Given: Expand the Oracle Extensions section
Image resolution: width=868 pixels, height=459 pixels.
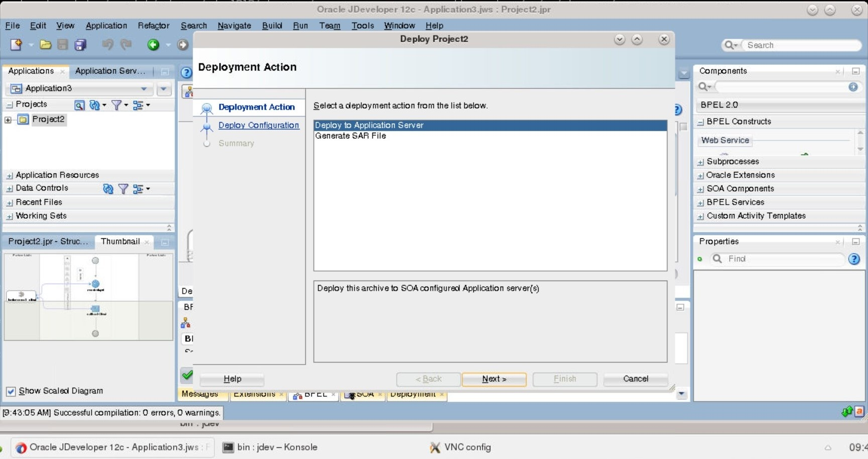Looking at the screenshot, I should pyautogui.click(x=700, y=175).
